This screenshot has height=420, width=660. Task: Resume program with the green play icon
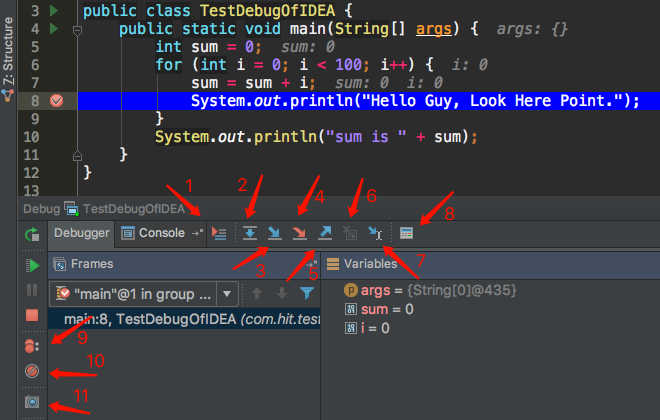[32, 266]
